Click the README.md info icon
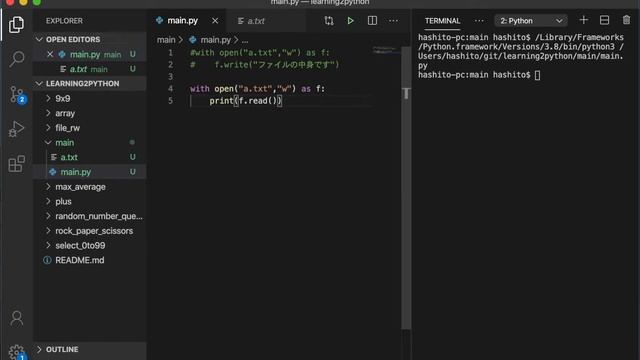Viewport: 640px width, 360px height. tap(47, 260)
